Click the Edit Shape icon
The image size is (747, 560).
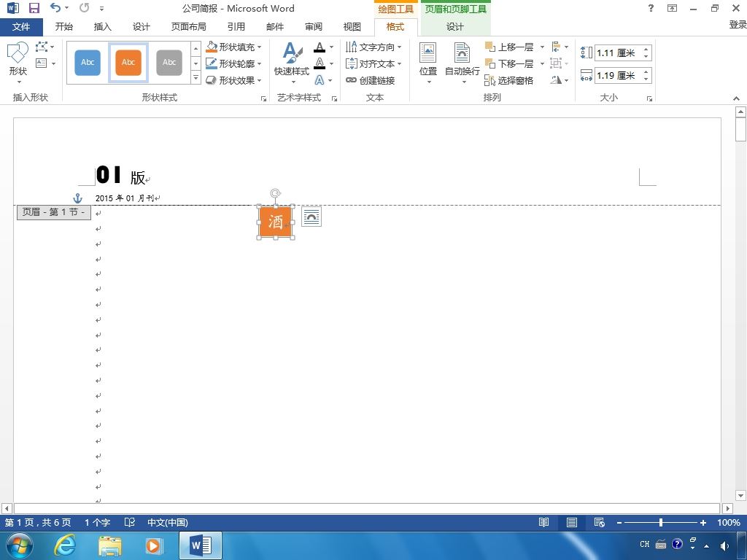click(42, 47)
